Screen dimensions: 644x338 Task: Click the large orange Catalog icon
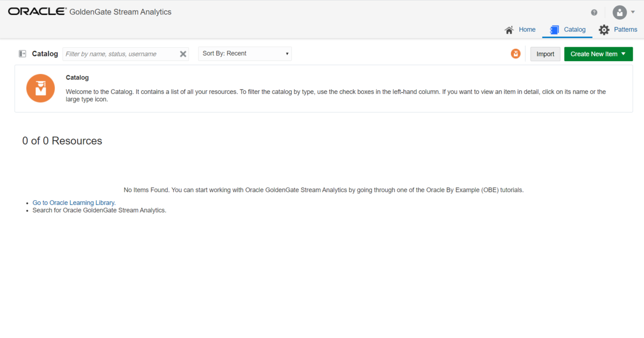(x=40, y=89)
